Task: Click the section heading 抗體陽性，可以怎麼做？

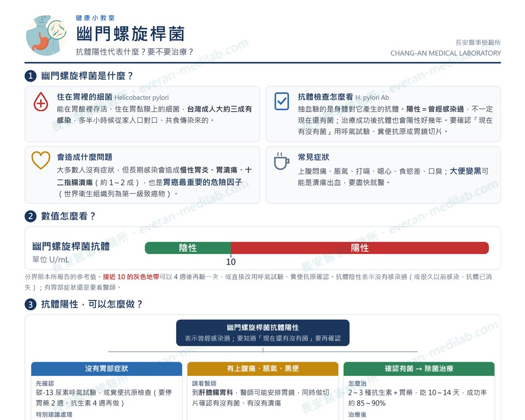Action: (x=92, y=304)
